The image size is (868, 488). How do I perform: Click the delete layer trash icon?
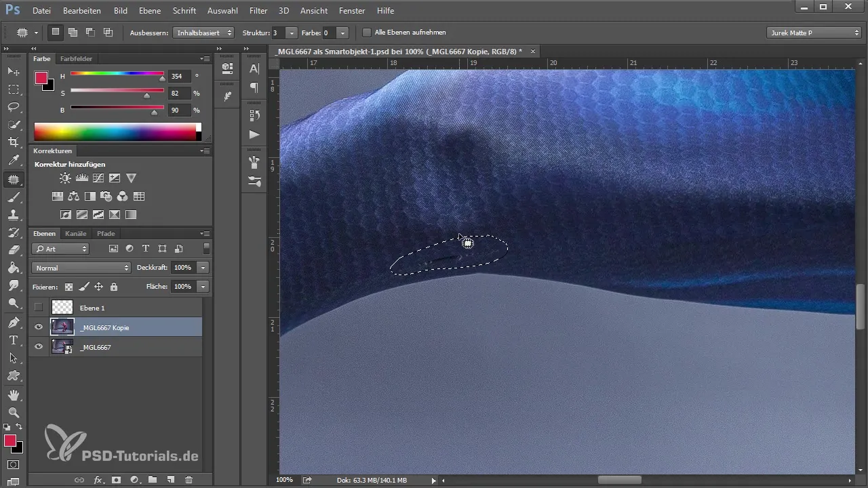point(189,480)
